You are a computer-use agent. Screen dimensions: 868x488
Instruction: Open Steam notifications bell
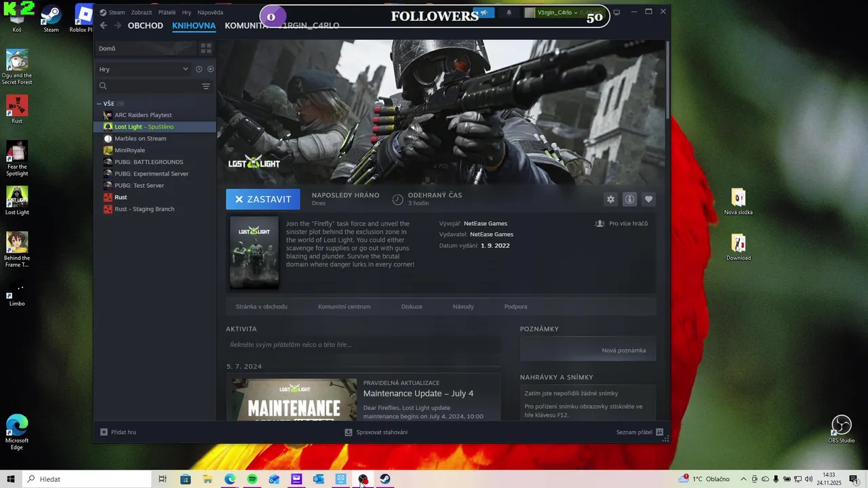pyautogui.click(x=509, y=13)
